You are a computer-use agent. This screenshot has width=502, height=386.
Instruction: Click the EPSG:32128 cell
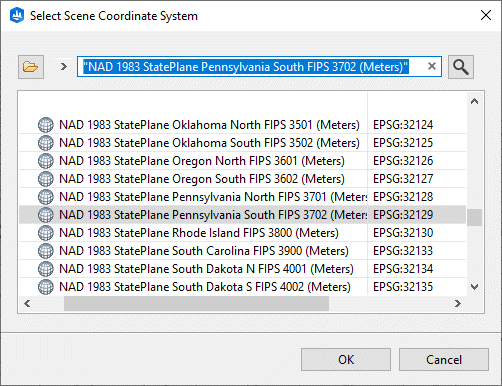[403, 197]
